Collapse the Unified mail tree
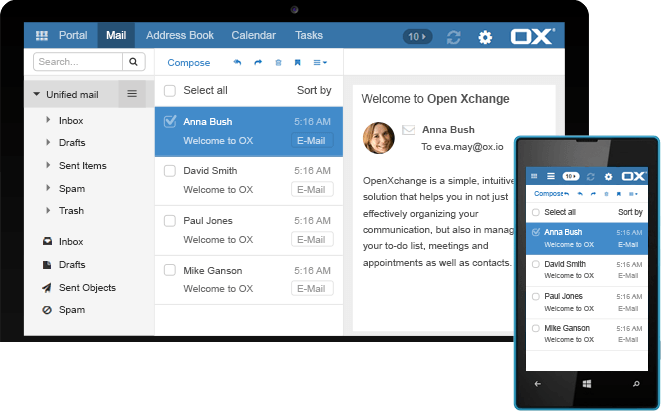This screenshot has width=661, height=411. click(x=37, y=95)
